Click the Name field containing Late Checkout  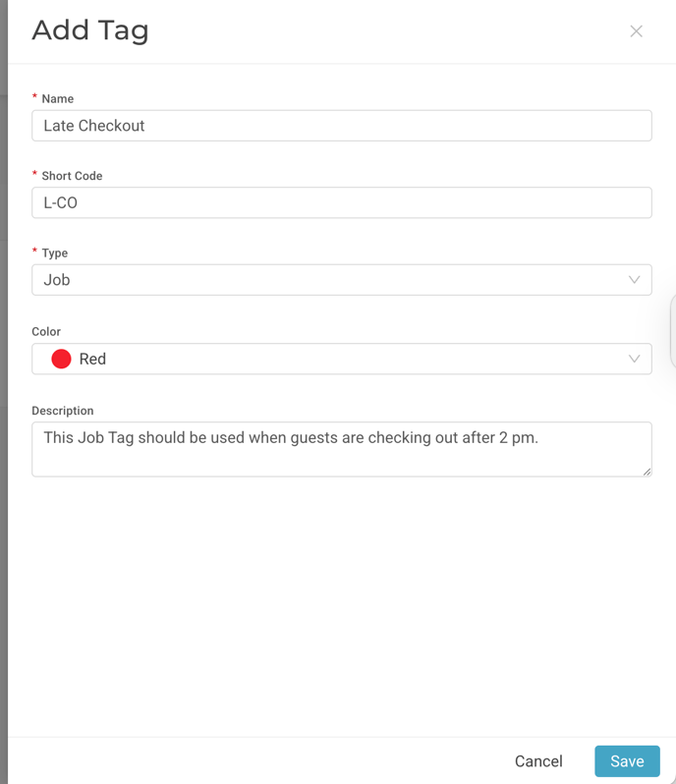pos(342,126)
